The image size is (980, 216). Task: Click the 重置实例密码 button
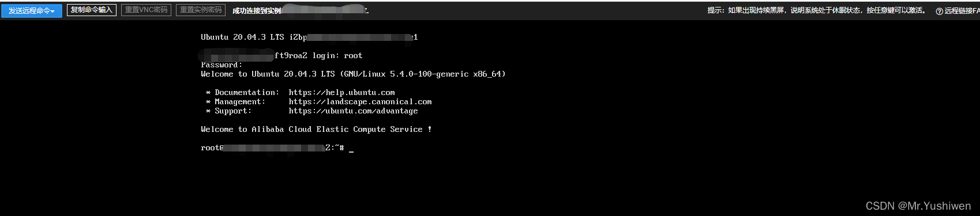point(201,10)
